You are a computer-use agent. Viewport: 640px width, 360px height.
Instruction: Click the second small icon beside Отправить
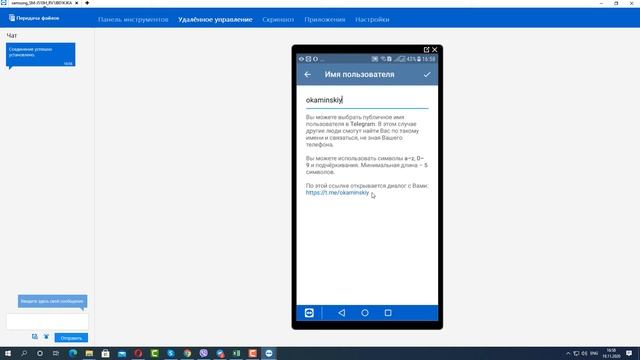[47, 337]
